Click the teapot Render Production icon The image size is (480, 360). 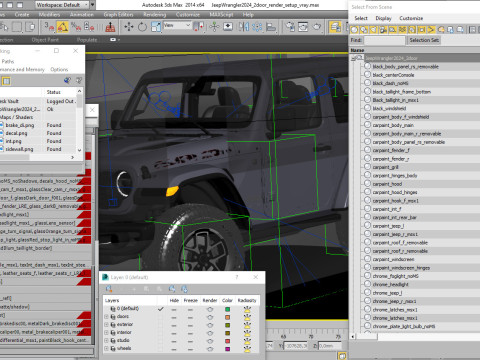pyautogui.click(x=317, y=27)
